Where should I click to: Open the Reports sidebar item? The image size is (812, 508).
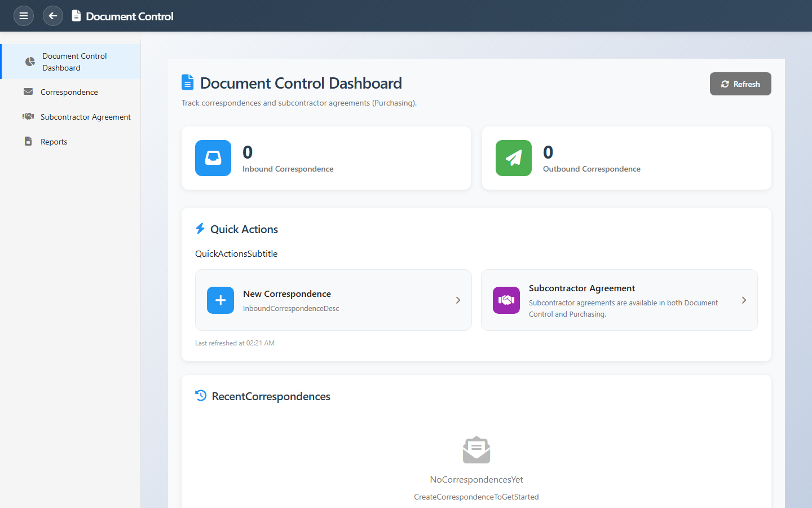(x=54, y=142)
